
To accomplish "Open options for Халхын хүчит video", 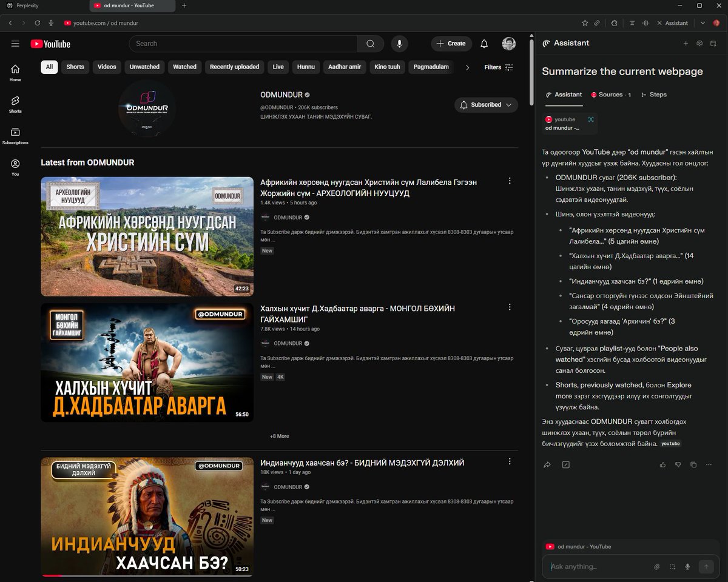I will click(x=510, y=307).
